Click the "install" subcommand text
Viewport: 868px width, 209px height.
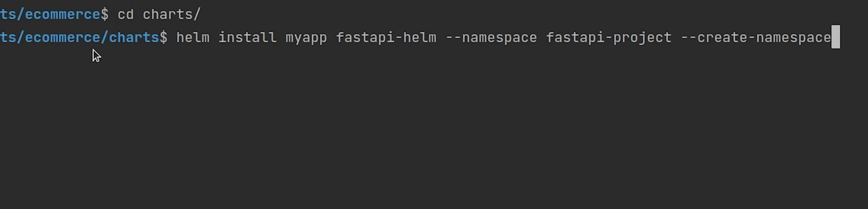point(248,37)
